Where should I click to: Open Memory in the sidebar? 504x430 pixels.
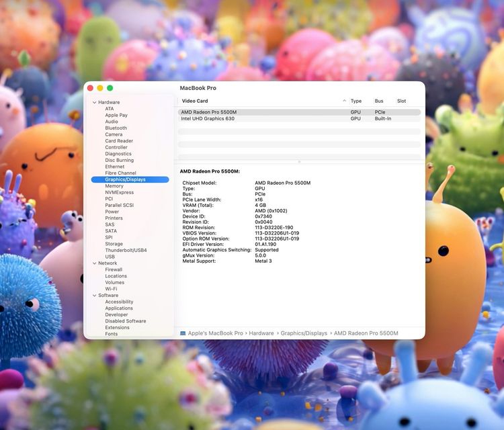[x=114, y=185]
